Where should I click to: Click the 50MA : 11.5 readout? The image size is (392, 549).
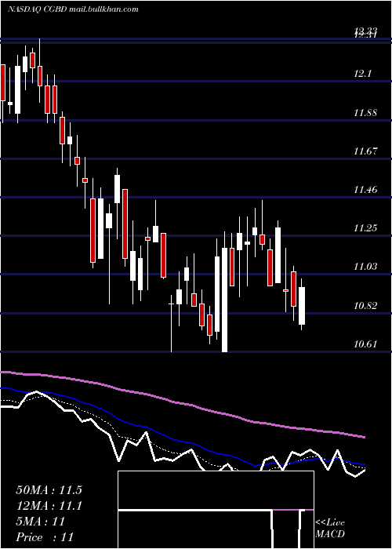pos(49,490)
